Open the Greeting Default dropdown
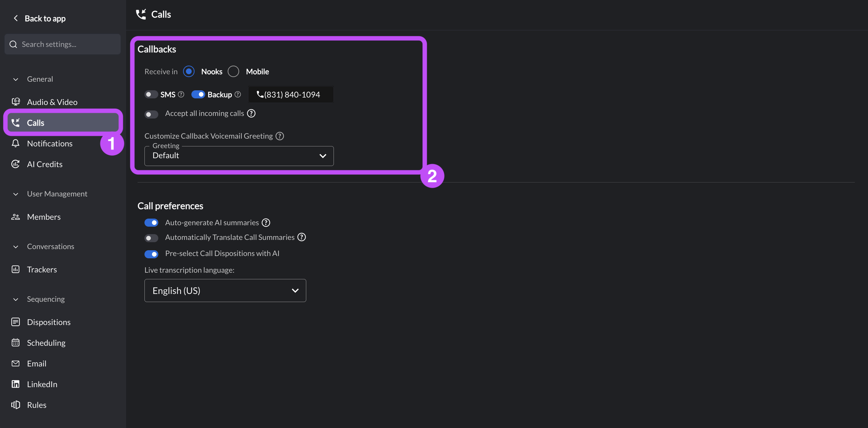This screenshot has height=428, width=868. coord(239,156)
